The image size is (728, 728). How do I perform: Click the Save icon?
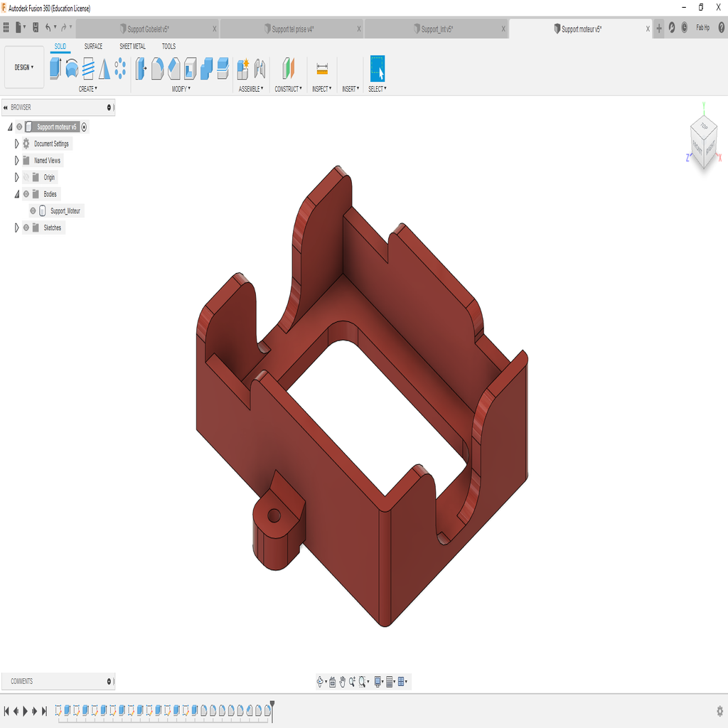[36, 28]
